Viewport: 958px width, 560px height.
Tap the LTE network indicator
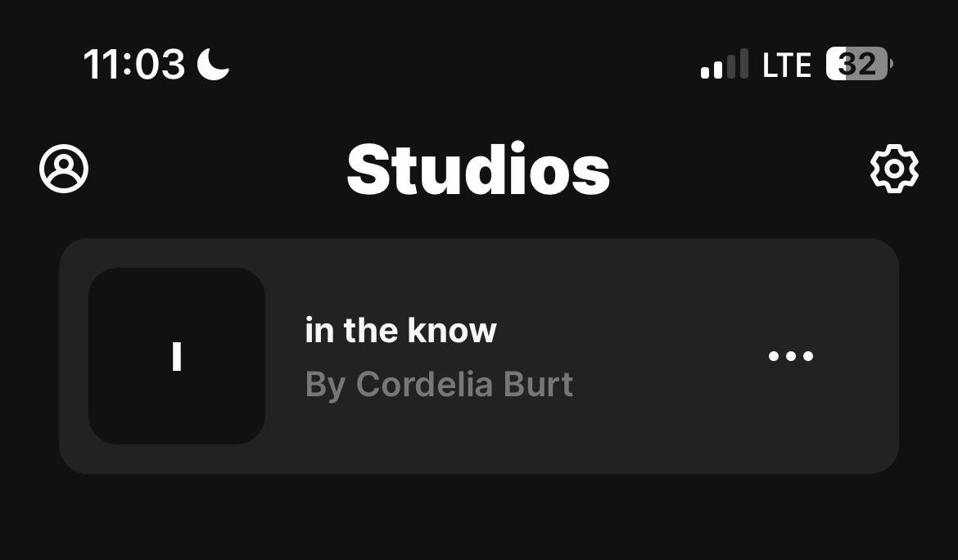pyautogui.click(x=786, y=65)
